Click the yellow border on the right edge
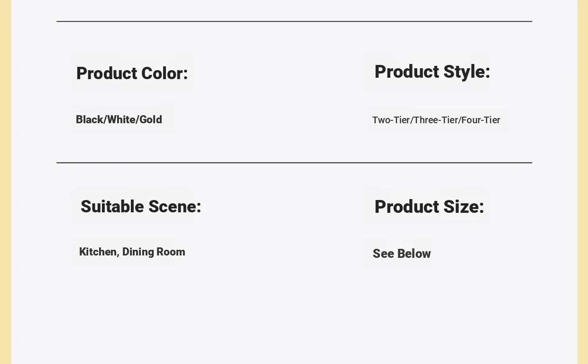 [x=583, y=182]
